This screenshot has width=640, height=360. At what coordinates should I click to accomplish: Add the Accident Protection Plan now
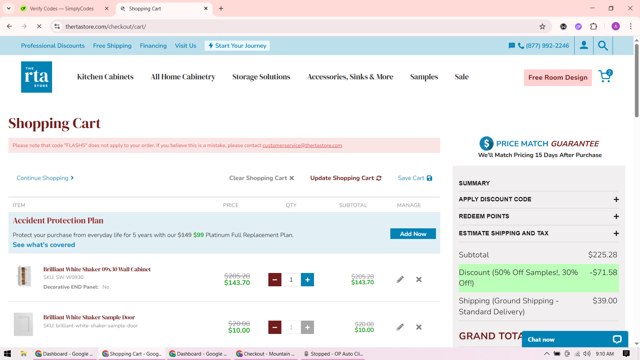pos(413,234)
